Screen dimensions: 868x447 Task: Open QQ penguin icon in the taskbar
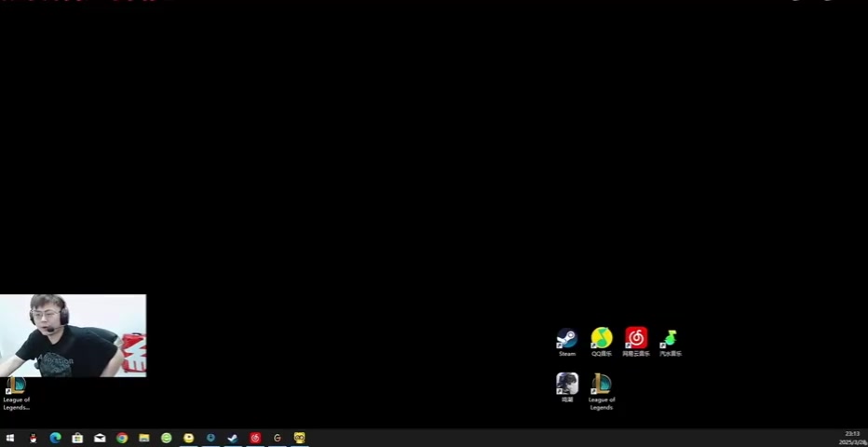tap(33, 438)
